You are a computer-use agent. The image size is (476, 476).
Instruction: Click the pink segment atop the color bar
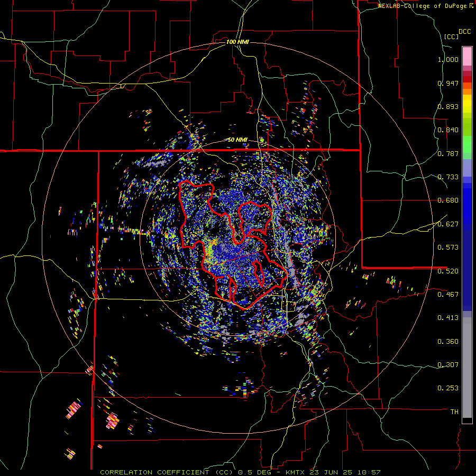[467, 56]
